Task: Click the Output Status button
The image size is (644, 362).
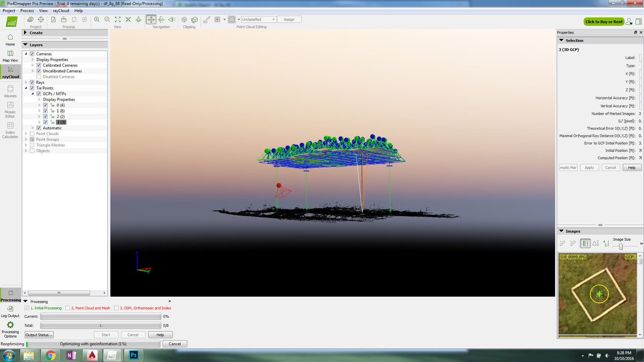Action: 39,335
